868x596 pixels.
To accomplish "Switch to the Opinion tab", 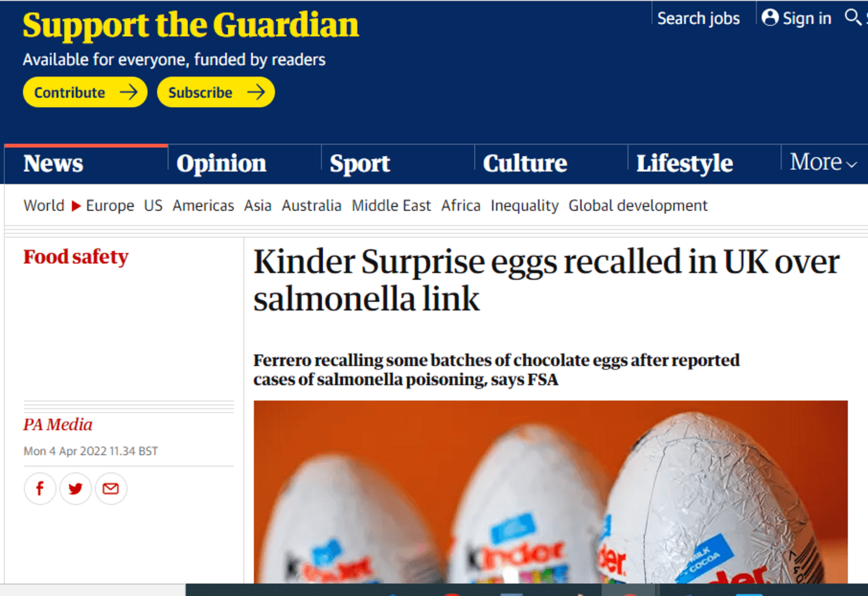I will click(x=221, y=163).
